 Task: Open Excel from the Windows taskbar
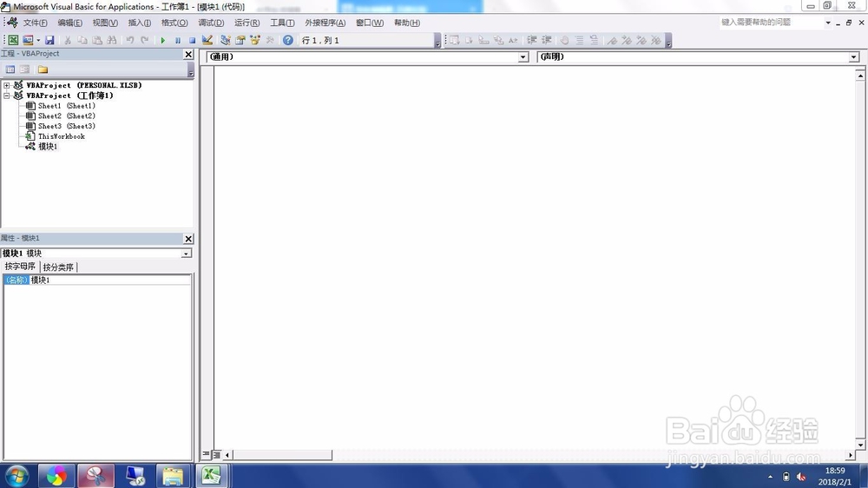[211, 476]
